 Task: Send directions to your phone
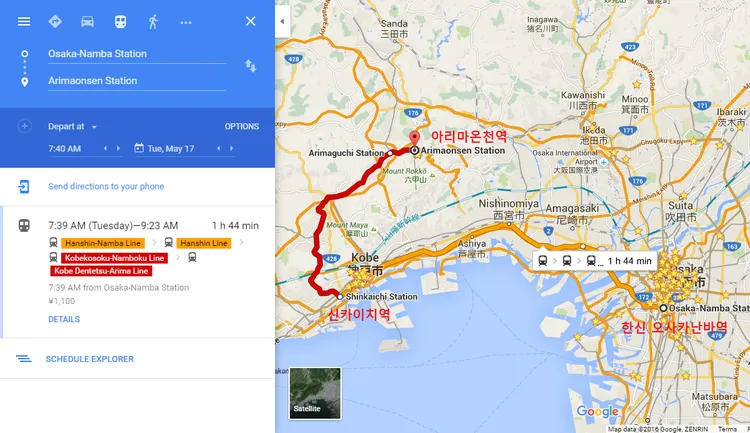[106, 187]
